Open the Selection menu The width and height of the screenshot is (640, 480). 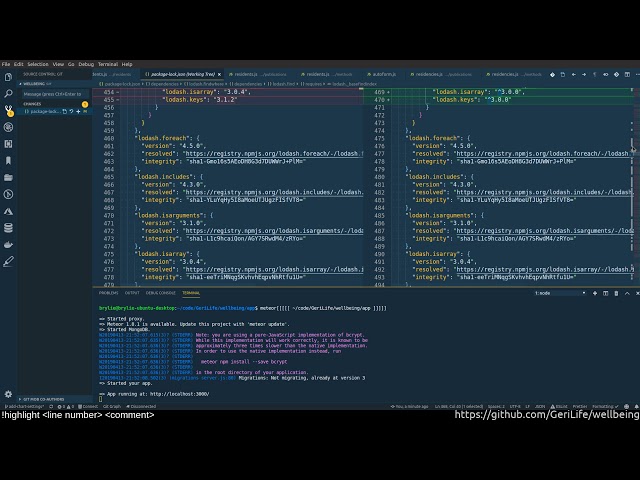tap(38, 64)
